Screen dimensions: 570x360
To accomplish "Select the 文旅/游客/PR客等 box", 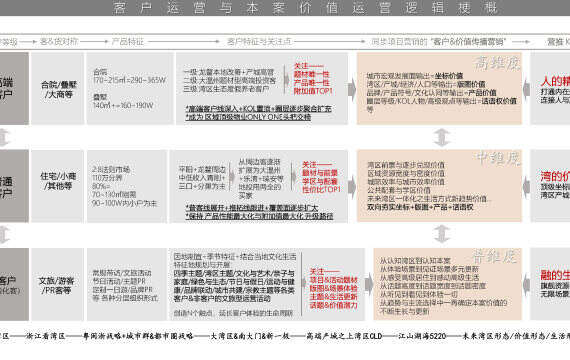I will pyautogui.click(x=58, y=284).
